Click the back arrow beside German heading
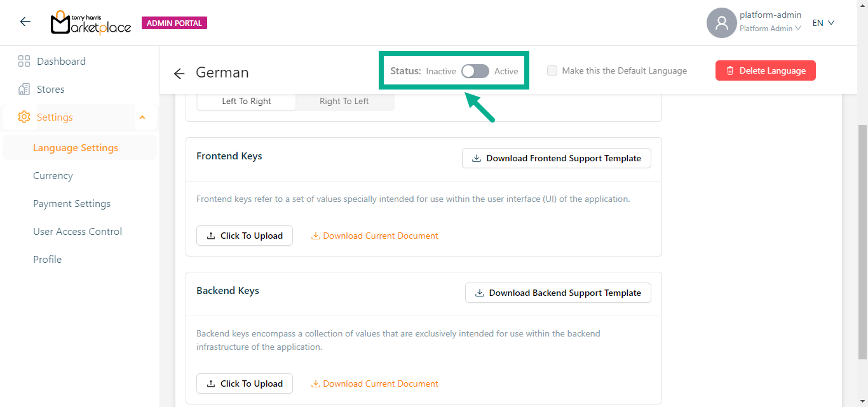This screenshot has width=868, height=407. click(x=179, y=74)
